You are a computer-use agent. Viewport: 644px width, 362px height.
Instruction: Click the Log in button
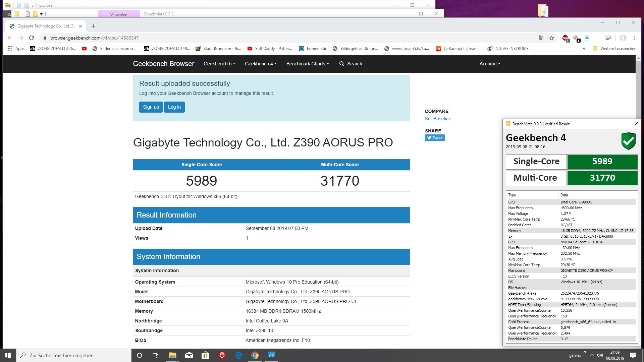tap(174, 107)
